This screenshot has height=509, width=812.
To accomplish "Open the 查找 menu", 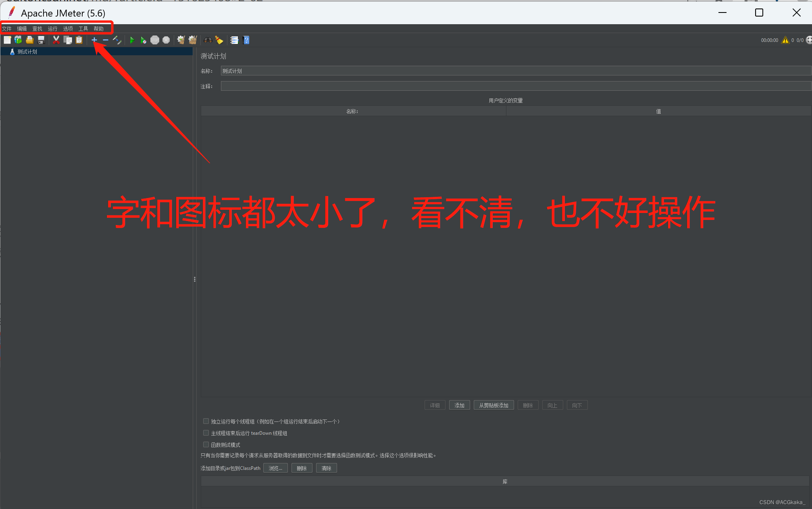I will (37, 29).
